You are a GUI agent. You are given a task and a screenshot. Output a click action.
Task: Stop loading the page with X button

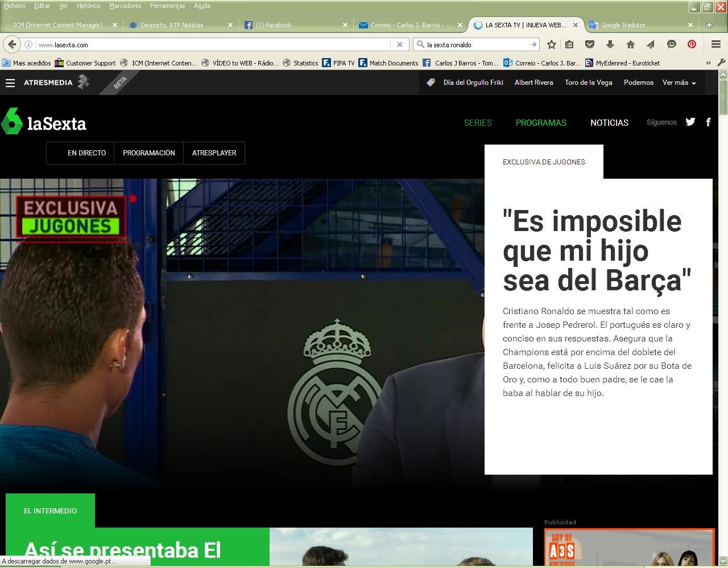[x=399, y=44]
